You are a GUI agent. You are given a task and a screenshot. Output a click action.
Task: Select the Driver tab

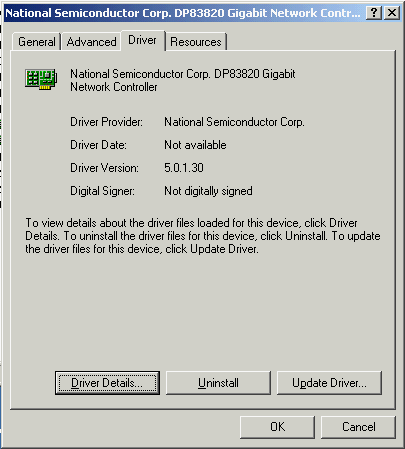pyautogui.click(x=142, y=40)
